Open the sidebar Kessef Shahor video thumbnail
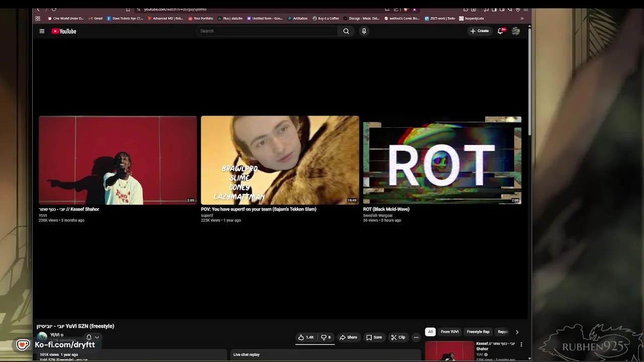The width and height of the screenshot is (644, 362). (449, 351)
